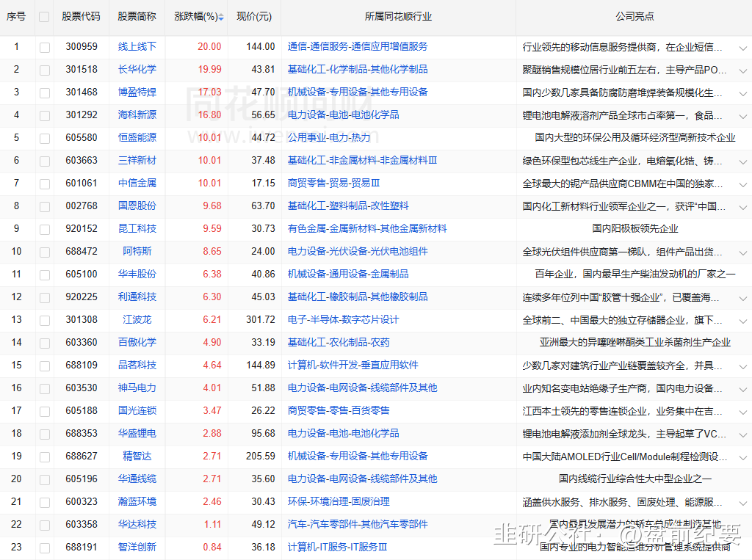The width and height of the screenshot is (752, 560).
Task: Open industry 电子-半导体-数字芯片设计
Action: click(343, 320)
